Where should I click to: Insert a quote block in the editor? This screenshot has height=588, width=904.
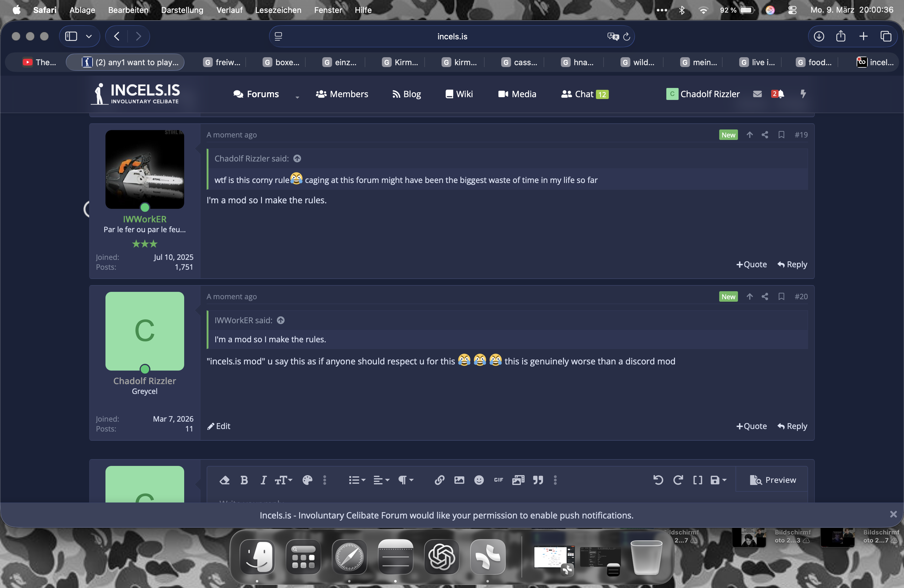pos(538,480)
